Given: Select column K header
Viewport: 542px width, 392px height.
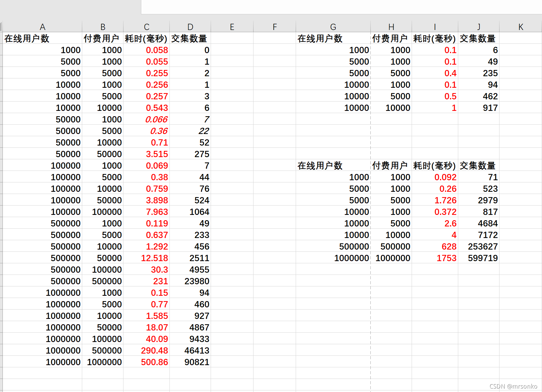Looking at the screenshot, I should [x=521, y=27].
